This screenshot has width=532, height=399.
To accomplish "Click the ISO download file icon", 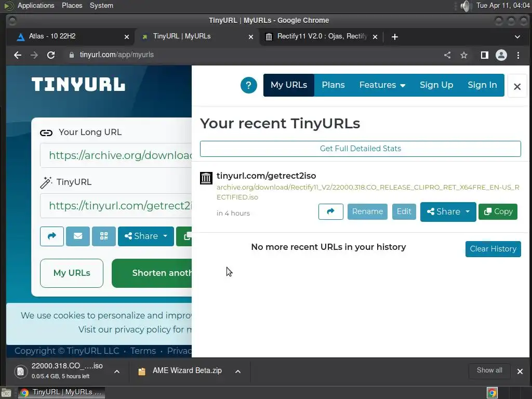I will pos(21,371).
